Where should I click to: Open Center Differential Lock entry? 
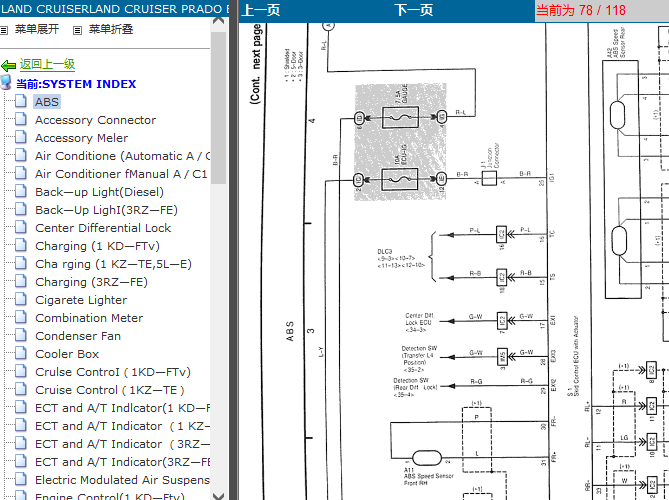coord(103,228)
